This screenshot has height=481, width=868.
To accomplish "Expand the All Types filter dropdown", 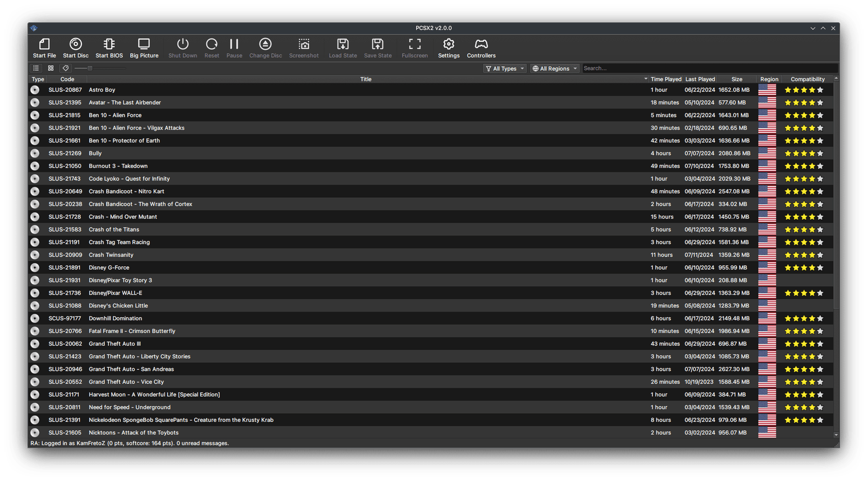I will click(x=505, y=68).
